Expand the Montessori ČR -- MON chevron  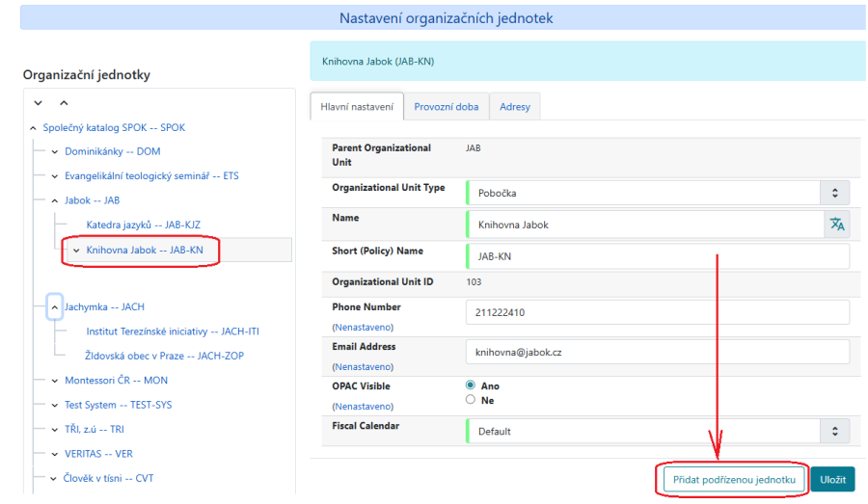[x=54, y=381]
